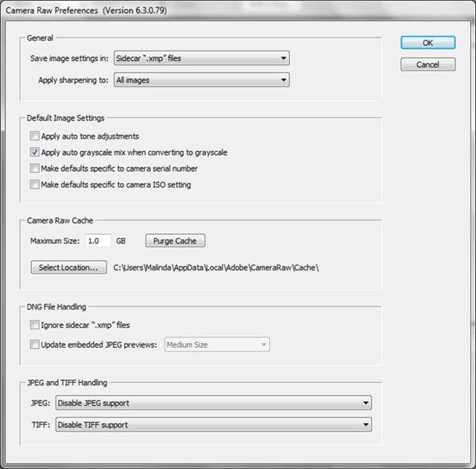Click the cache path text C:\Users\Malinda\AppData

tap(216, 268)
